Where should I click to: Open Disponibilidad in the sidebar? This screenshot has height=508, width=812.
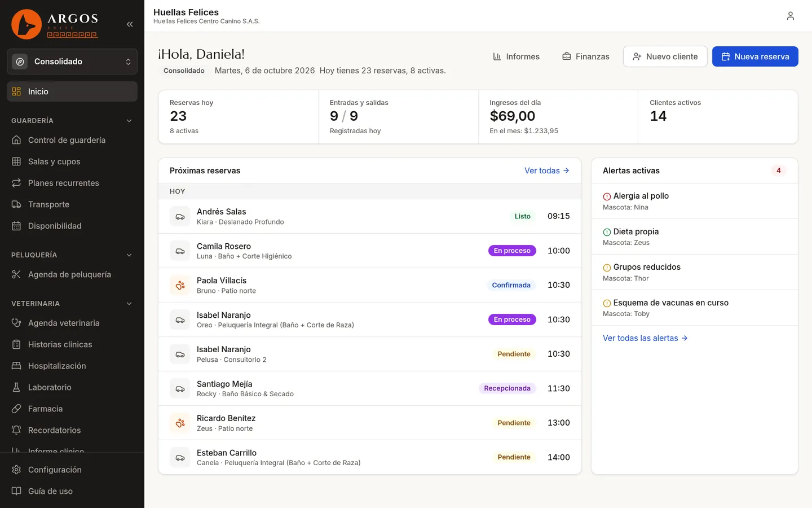[72, 226]
